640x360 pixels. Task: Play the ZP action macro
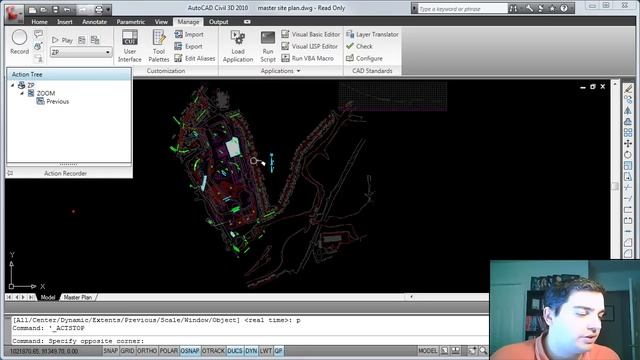63,40
